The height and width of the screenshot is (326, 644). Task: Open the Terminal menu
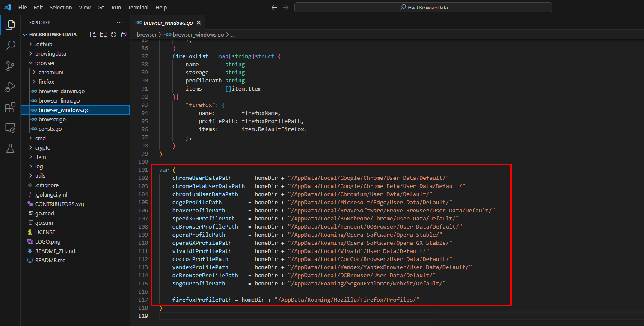(138, 7)
